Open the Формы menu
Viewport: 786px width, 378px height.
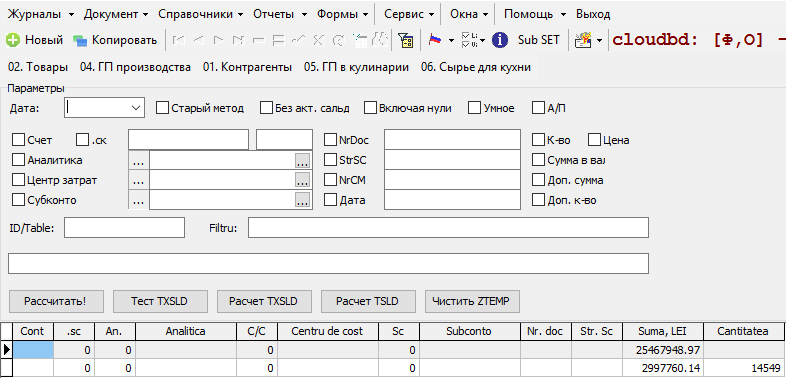[342, 14]
